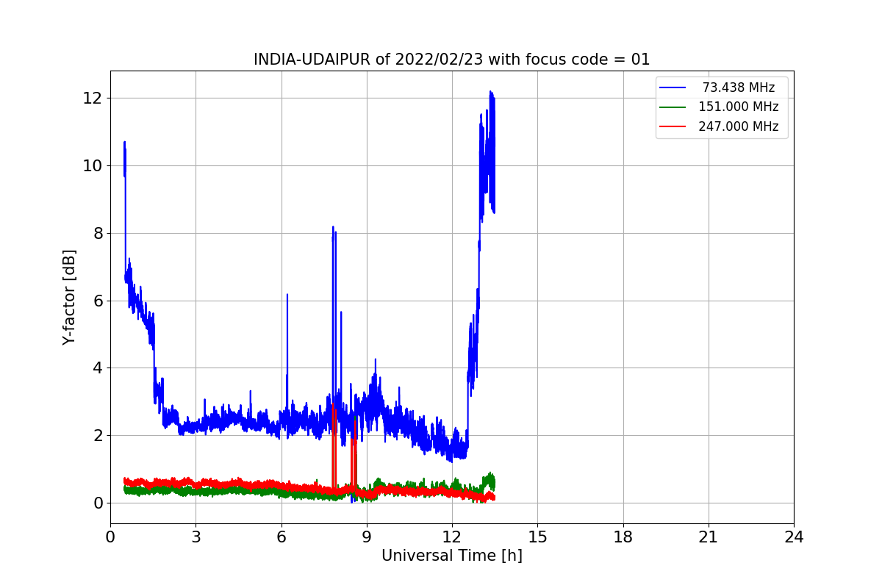Image resolution: width=882 pixels, height=588 pixels.
Task: Click the green line sample in legend
Action: [x=673, y=107]
